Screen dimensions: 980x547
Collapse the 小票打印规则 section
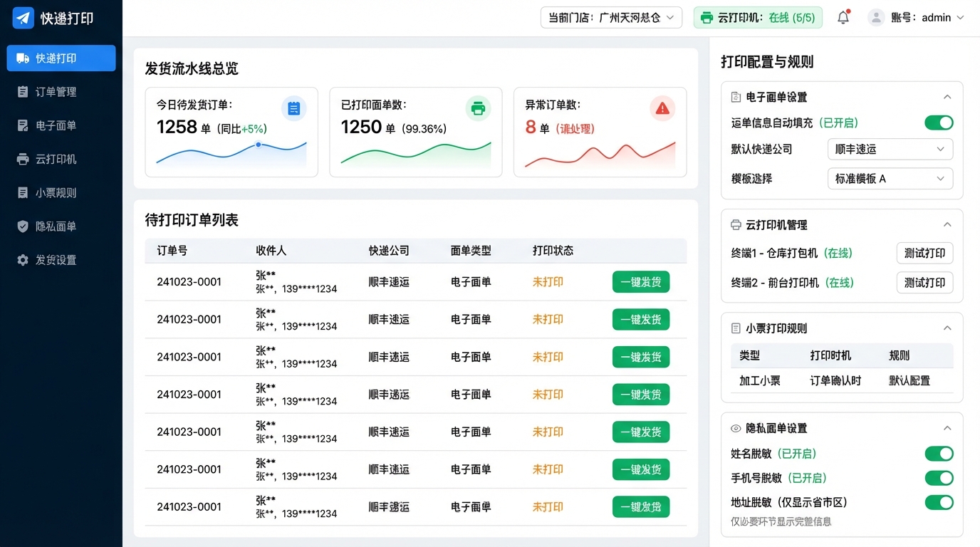point(947,328)
